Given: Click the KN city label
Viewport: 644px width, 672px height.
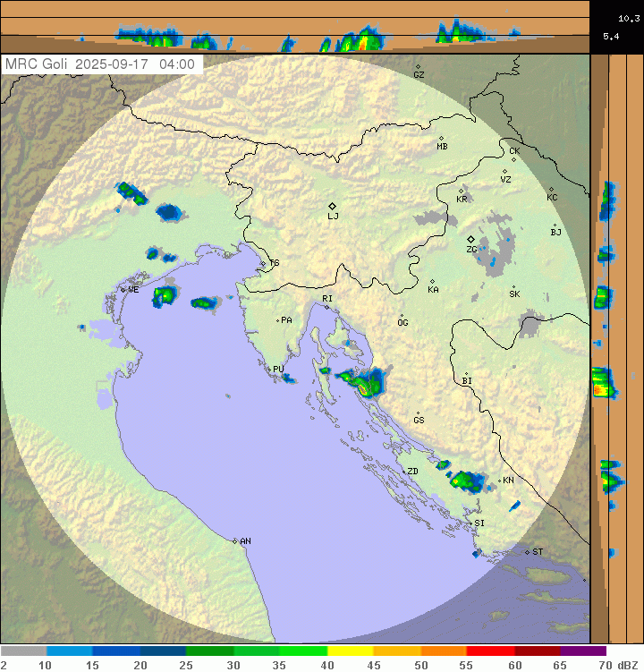Looking at the screenshot, I should [508, 481].
